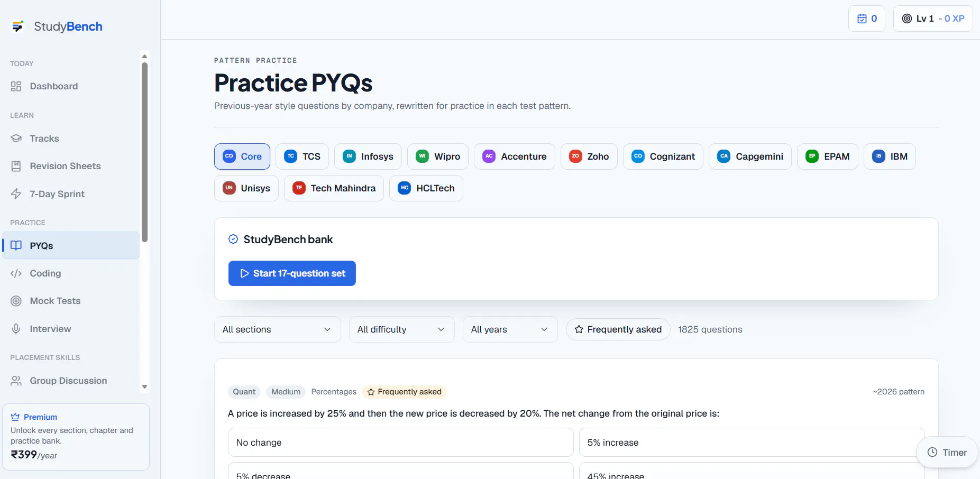
Task: Click the IBM chip badge icon
Action: (878, 156)
